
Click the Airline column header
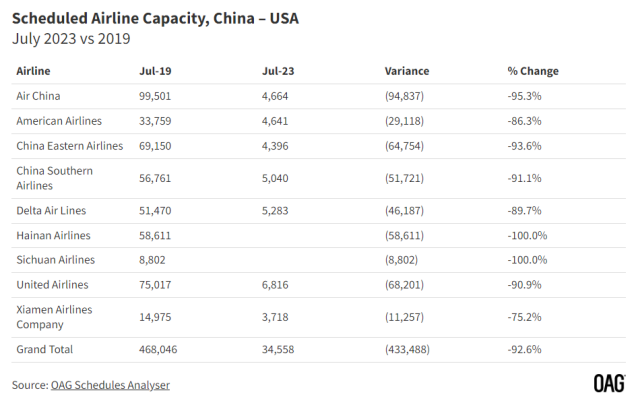pos(34,71)
